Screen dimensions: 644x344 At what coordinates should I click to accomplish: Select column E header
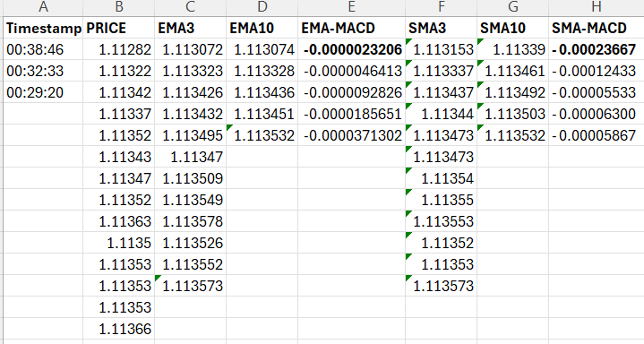[352, 7]
